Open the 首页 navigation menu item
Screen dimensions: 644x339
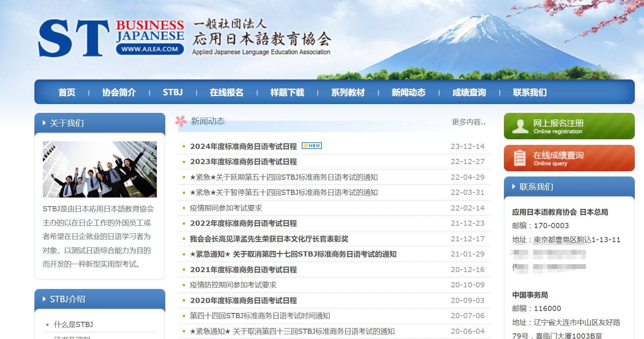point(66,92)
